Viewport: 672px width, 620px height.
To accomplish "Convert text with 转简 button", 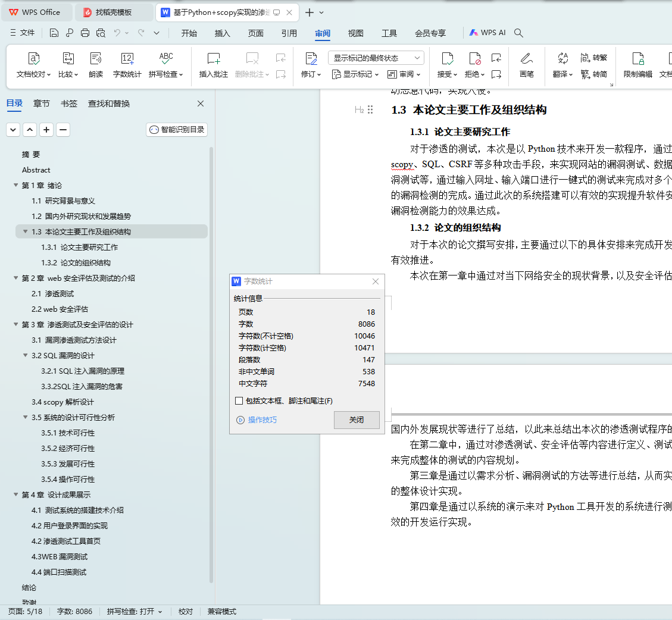I will (593, 74).
